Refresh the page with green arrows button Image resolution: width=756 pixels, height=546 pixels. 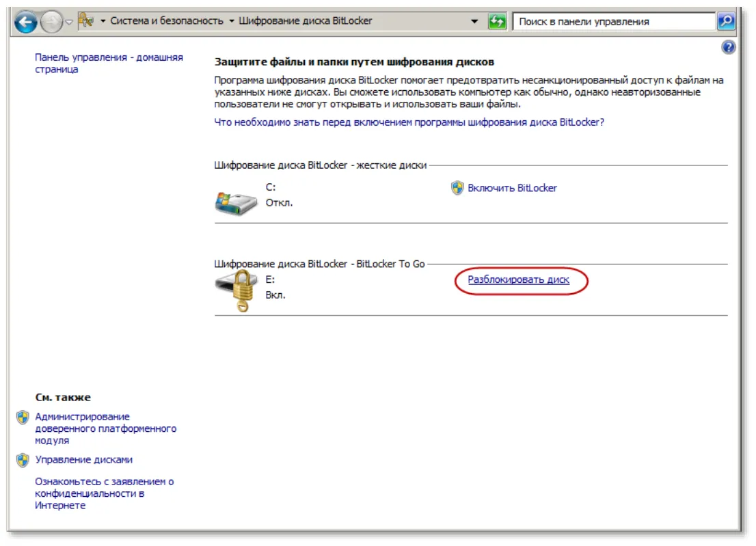497,21
